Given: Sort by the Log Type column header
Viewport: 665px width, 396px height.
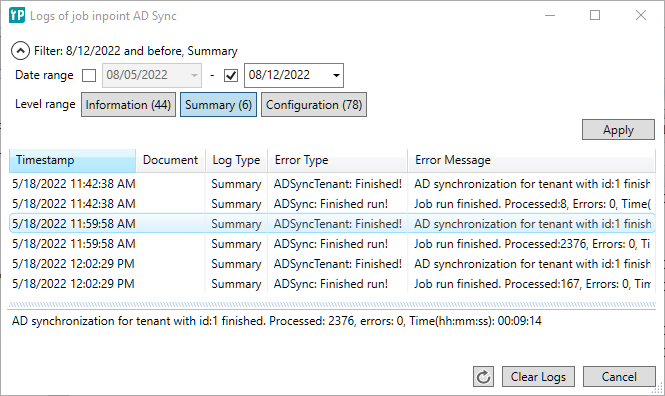Looking at the screenshot, I should (236, 160).
